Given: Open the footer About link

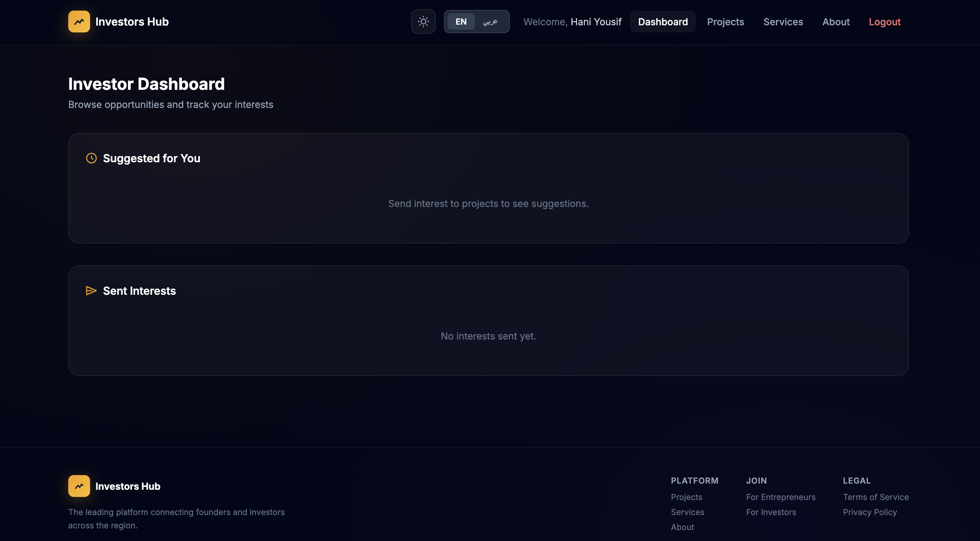Looking at the screenshot, I should click(682, 527).
